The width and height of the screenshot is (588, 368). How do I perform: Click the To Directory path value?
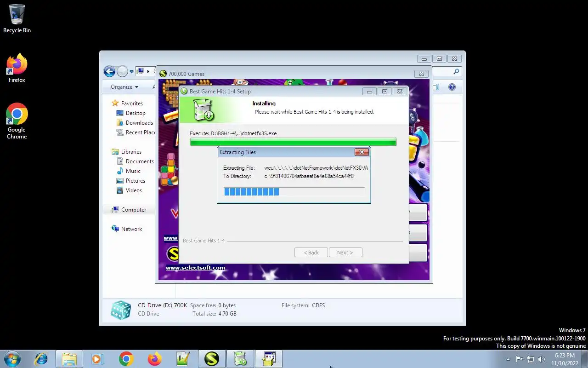coord(309,176)
